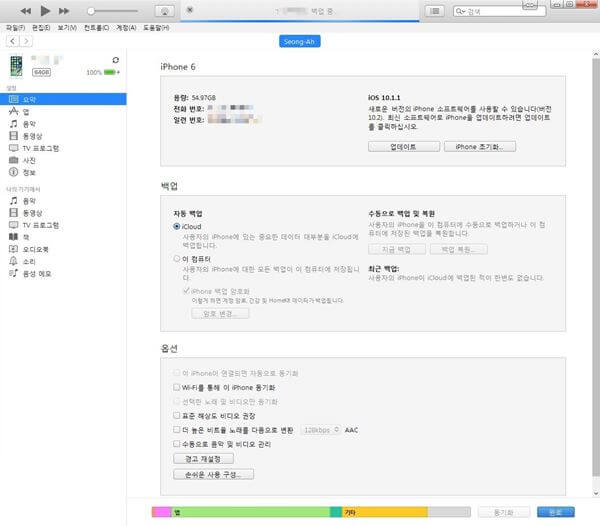The width and height of the screenshot is (600, 526).
Task: Open the 계정(A) menu
Action: click(126, 28)
